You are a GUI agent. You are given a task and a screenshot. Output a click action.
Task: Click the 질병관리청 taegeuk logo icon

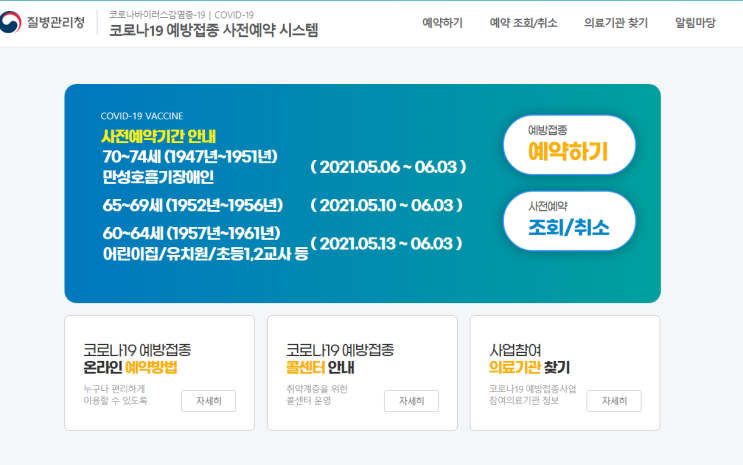(10, 22)
